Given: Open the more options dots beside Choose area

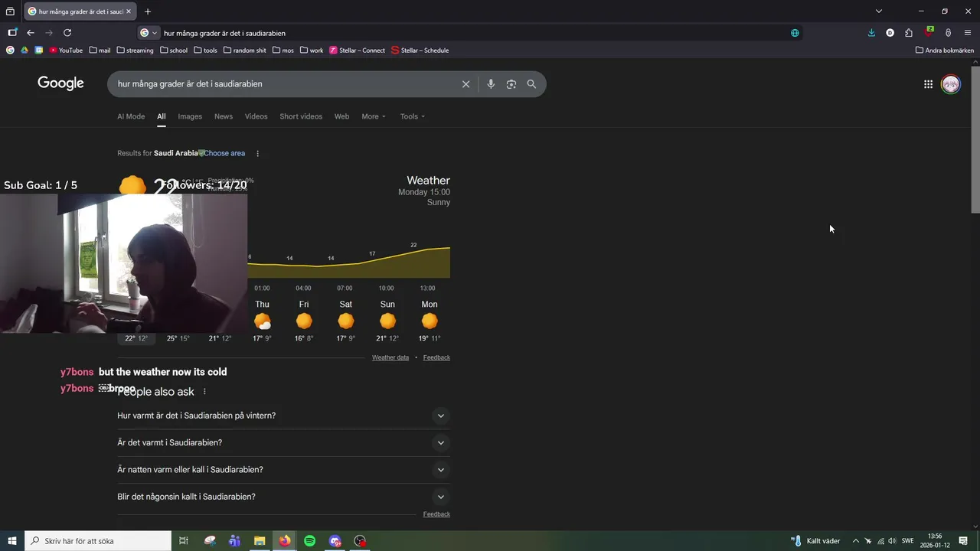Looking at the screenshot, I should [257, 153].
